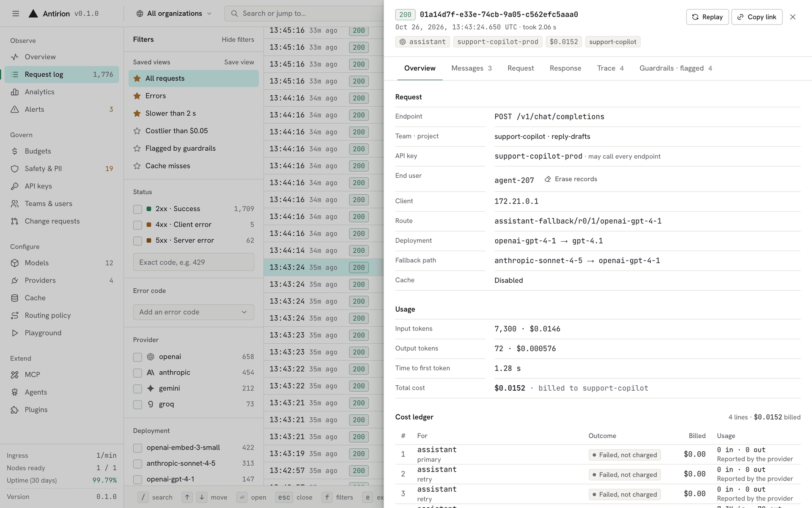This screenshot has height=508, width=812.
Task: Open Teams & users people icon
Action: (x=15, y=204)
